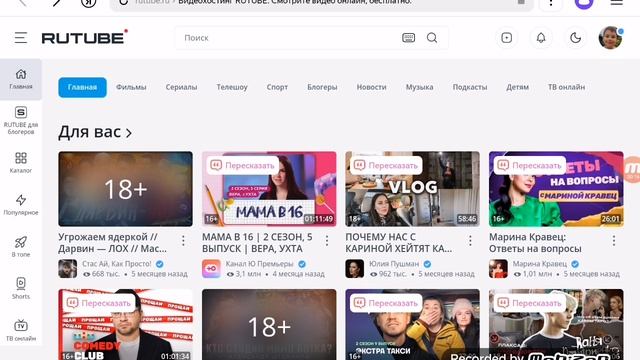The width and height of the screenshot is (640, 360).
Task: Open the ПОЧЕМУ НАС С КАРИНОЙ ХЕЙТЯТ title
Action: [x=399, y=243]
